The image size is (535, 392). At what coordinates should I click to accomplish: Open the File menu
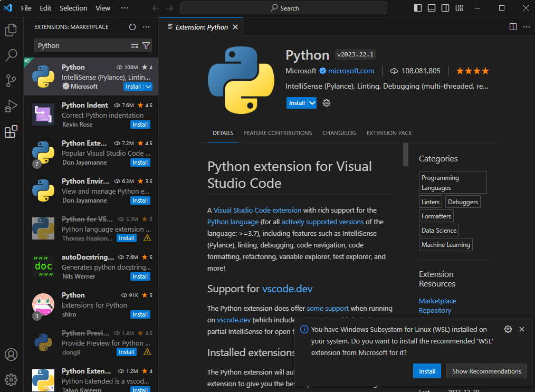click(x=26, y=8)
